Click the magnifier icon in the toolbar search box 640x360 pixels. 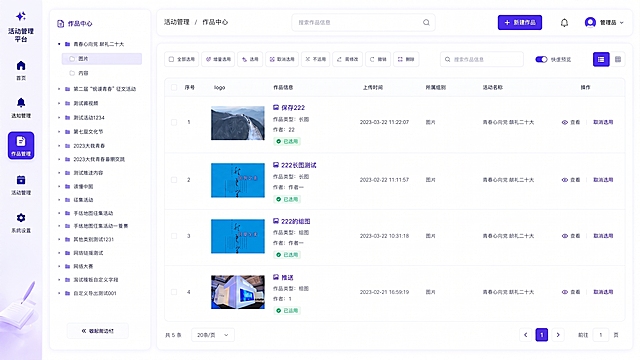pyautogui.click(x=448, y=59)
